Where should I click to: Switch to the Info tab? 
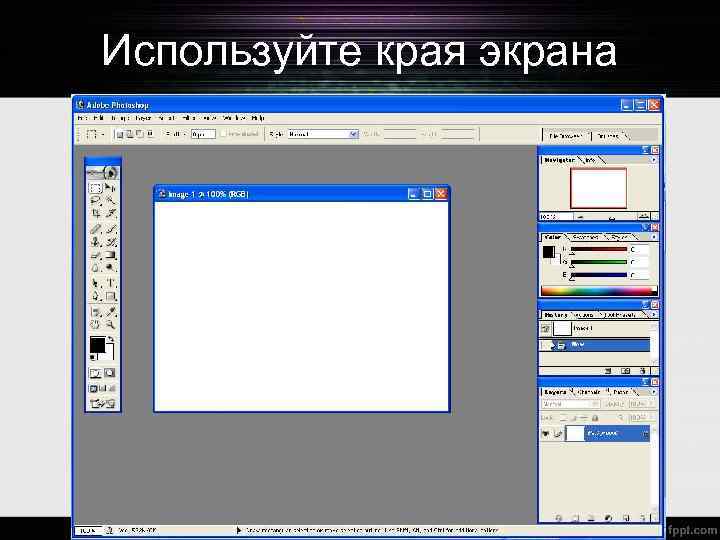pos(591,160)
